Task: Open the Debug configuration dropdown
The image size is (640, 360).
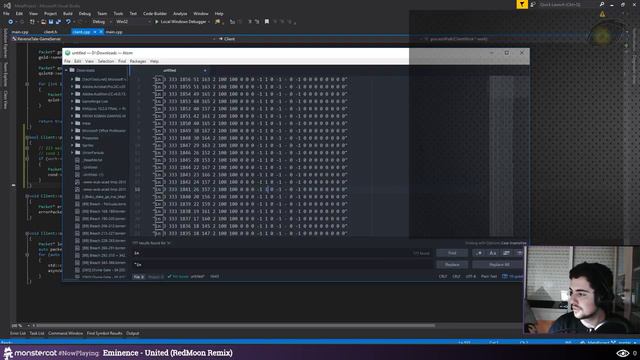Action: pyautogui.click(x=101, y=22)
